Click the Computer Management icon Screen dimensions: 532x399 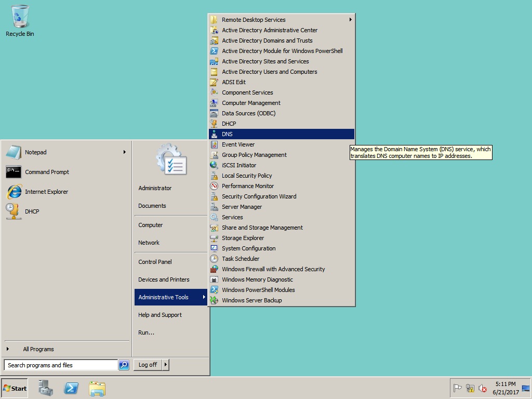click(x=214, y=103)
